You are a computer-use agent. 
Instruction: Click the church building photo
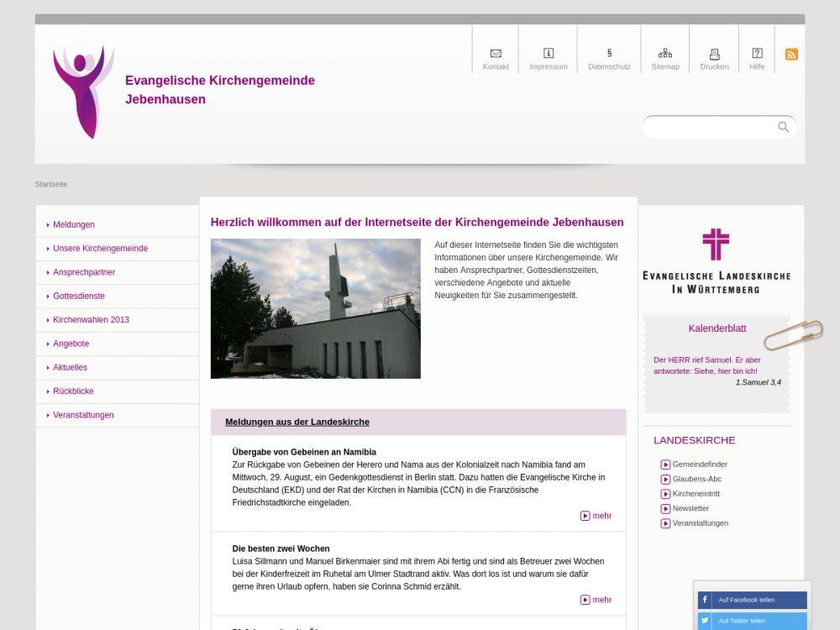315,308
